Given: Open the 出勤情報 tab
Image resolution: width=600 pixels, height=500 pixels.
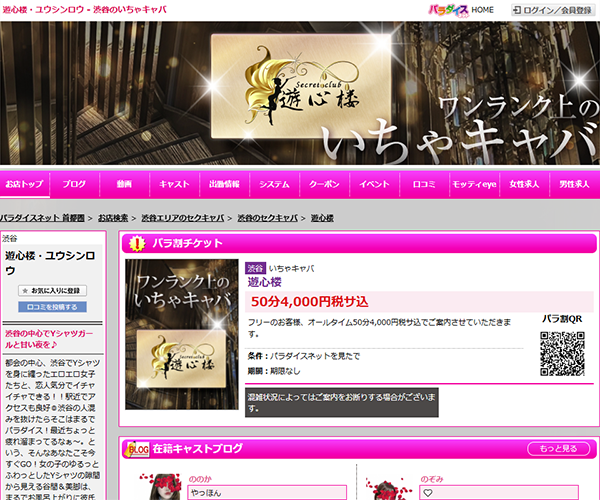Looking at the screenshot, I should 224,184.
